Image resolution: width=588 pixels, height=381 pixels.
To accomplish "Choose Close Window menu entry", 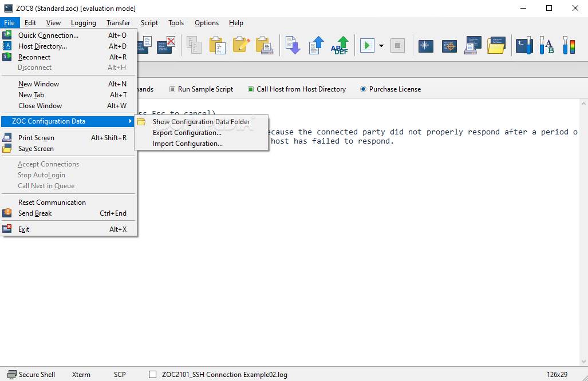I will pos(68,106).
